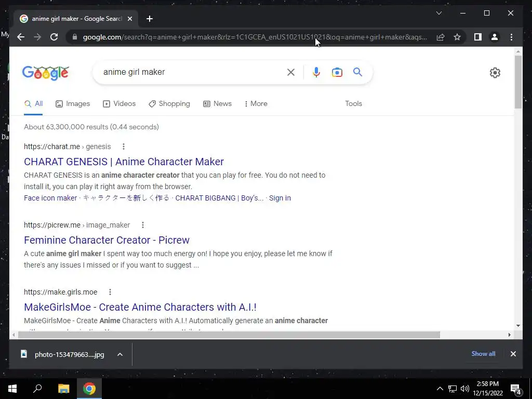Open the search Tools options
532x399 pixels.
coord(353,104)
